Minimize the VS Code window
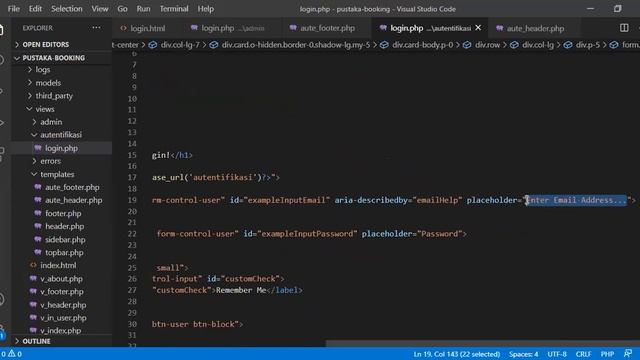Viewport: 640px width, 360px height. 590,9
